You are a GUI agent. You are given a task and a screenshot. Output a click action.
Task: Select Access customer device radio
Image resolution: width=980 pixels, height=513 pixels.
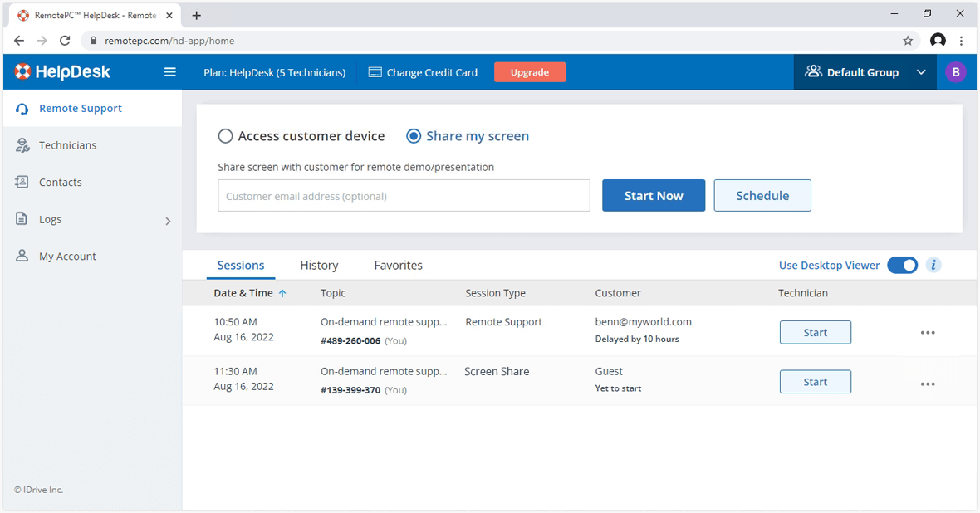click(x=225, y=136)
